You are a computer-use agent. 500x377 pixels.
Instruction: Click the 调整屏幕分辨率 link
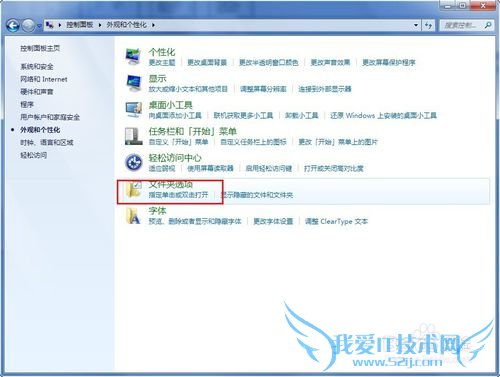[x=263, y=89]
